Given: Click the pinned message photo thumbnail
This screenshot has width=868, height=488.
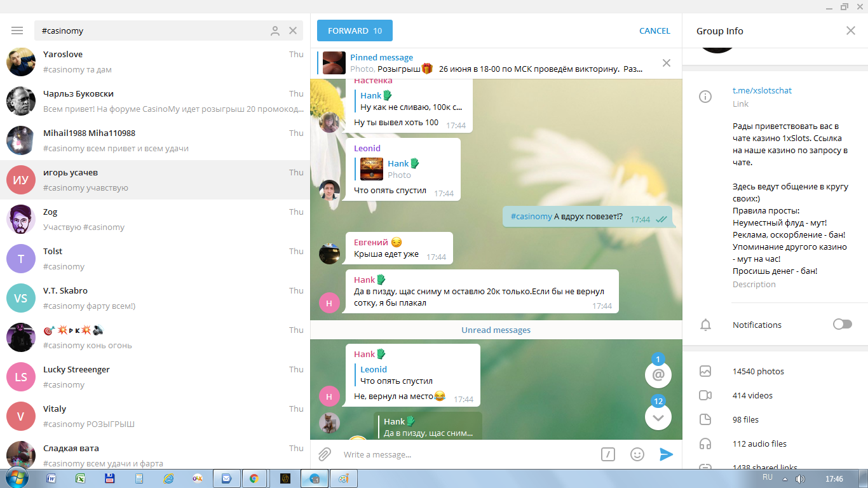Looking at the screenshot, I should tap(334, 63).
